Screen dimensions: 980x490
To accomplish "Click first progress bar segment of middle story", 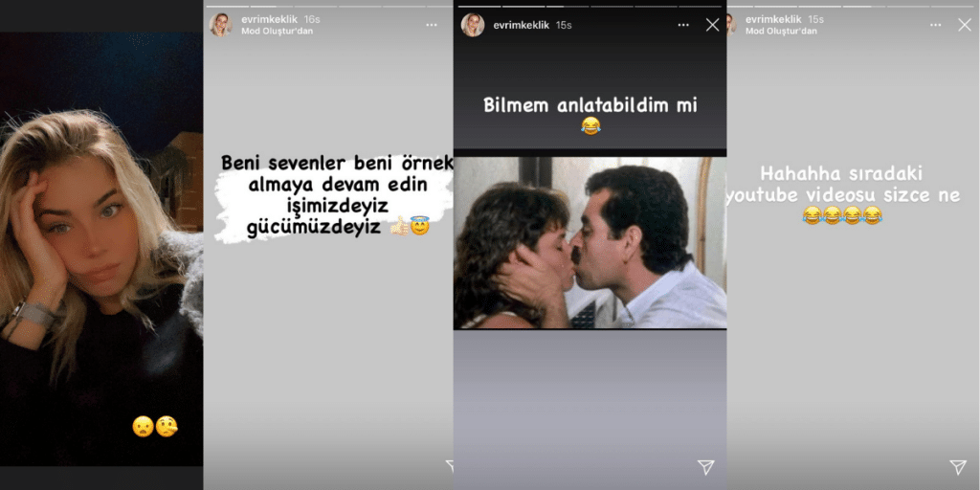I will tap(479, 7).
